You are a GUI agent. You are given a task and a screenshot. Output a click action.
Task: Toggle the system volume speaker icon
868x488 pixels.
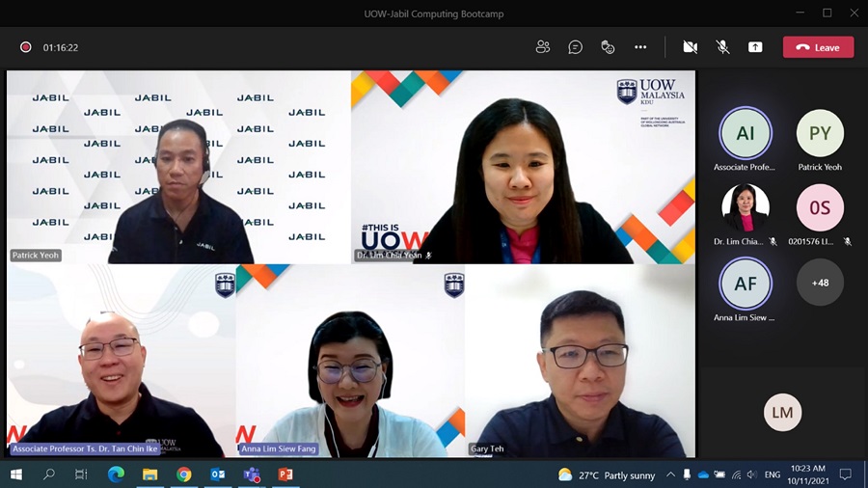point(750,474)
